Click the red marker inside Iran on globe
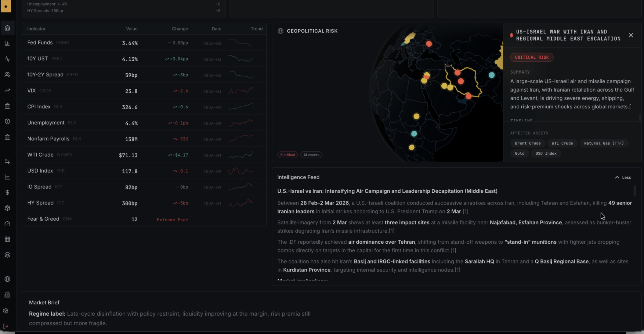The height and width of the screenshot is (334, 644). [461, 81]
